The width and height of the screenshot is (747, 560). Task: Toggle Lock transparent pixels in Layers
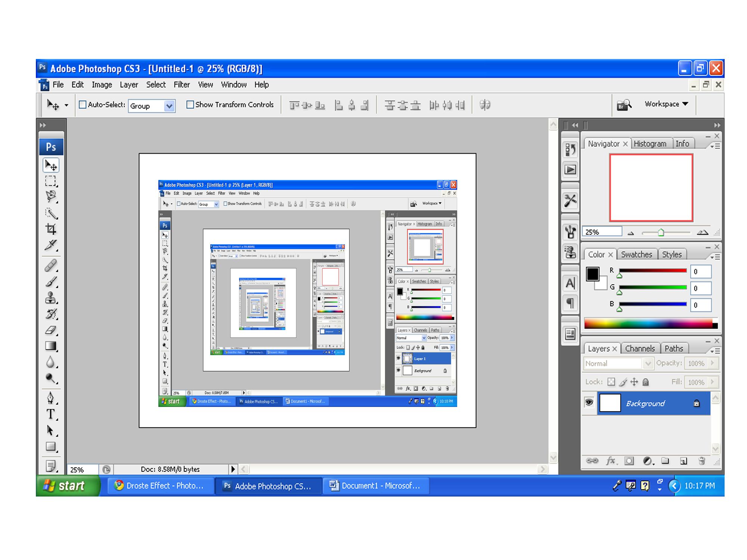(611, 382)
